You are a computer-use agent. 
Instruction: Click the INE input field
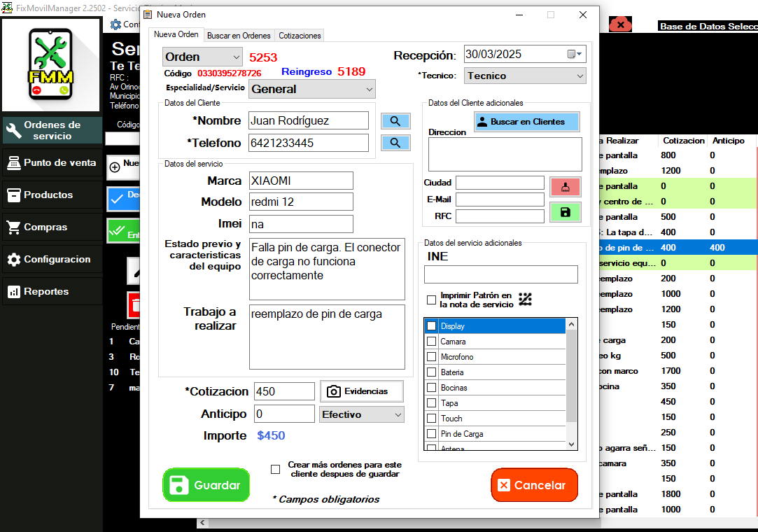tap(501, 274)
